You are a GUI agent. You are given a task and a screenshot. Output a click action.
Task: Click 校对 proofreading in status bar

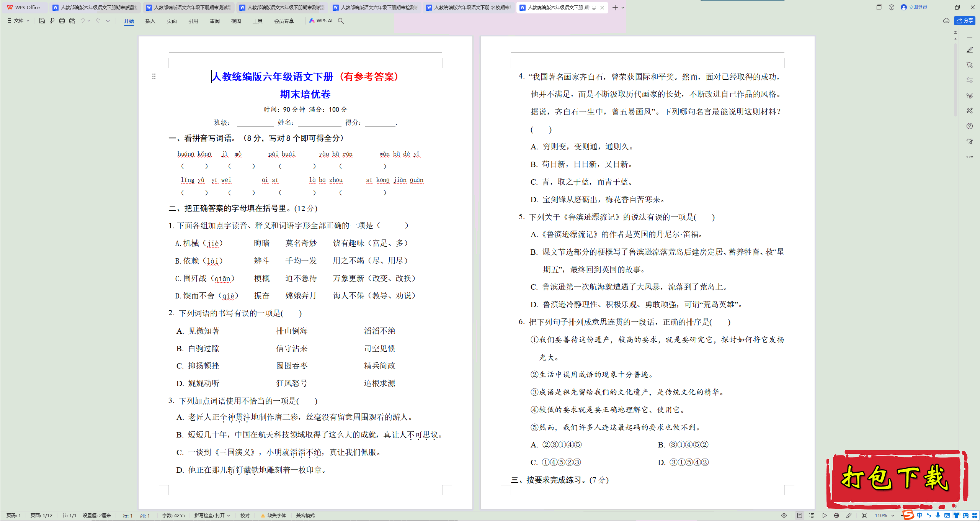pyautogui.click(x=245, y=516)
